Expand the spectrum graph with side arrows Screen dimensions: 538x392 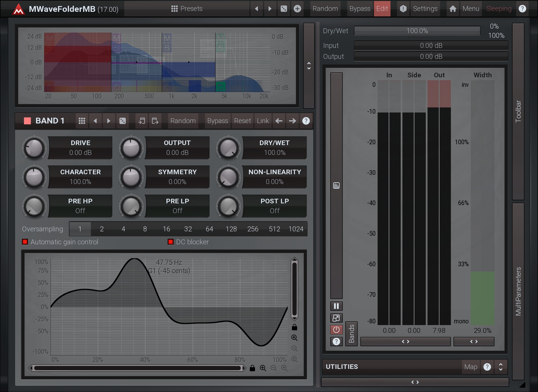pos(309,66)
